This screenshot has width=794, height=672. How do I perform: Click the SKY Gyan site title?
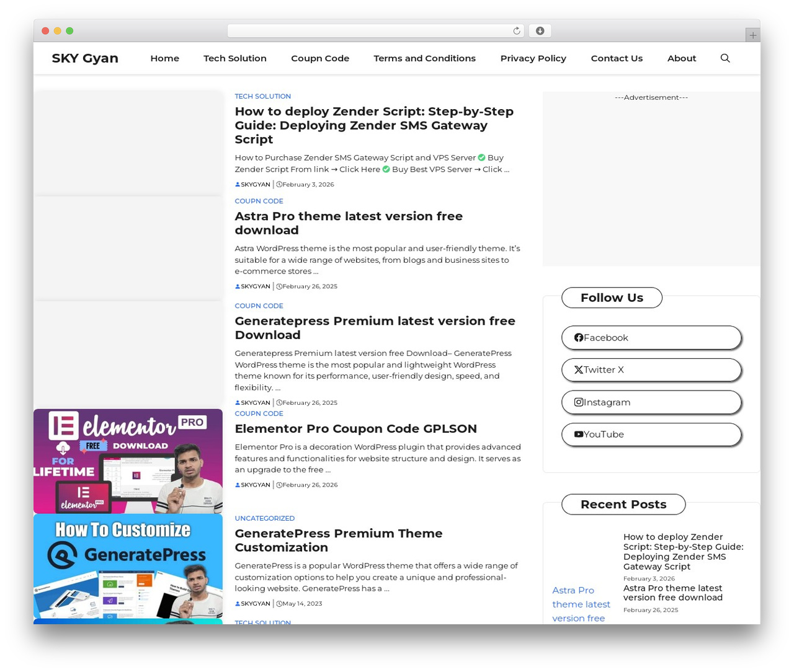point(85,58)
